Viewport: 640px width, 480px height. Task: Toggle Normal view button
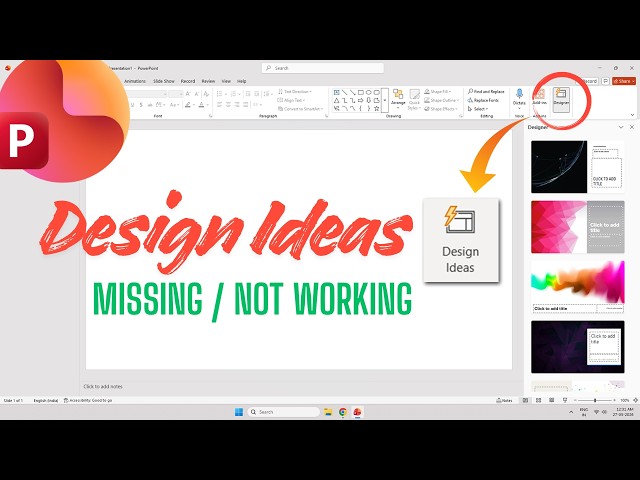[525, 400]
